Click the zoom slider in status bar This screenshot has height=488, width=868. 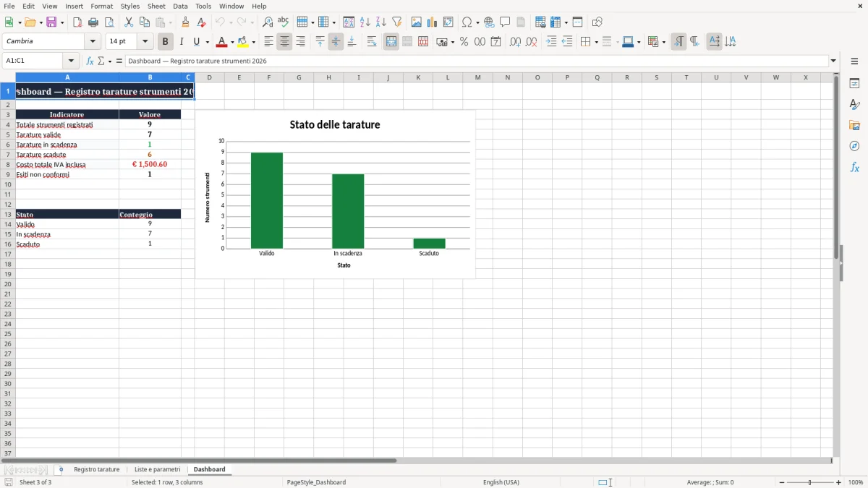(810, 482)
